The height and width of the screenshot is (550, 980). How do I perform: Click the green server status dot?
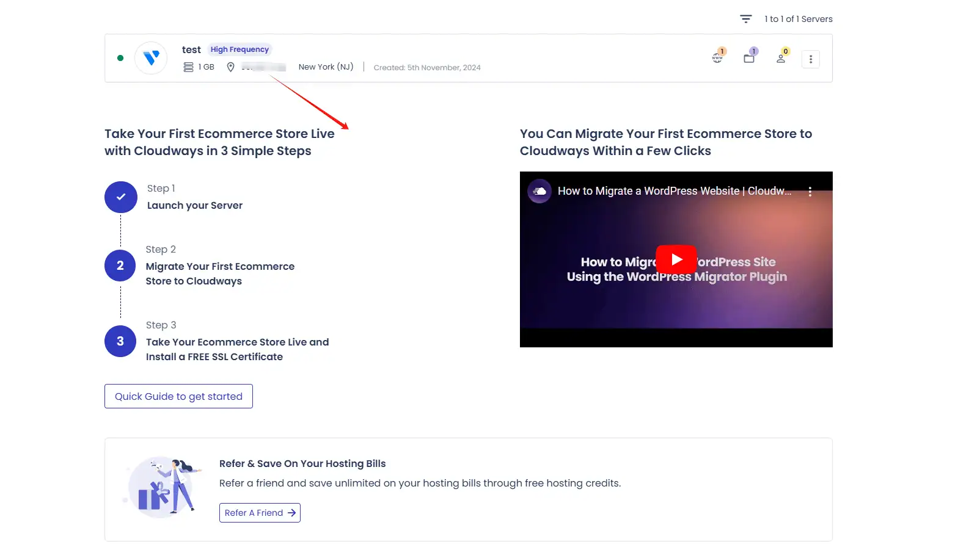120,58
